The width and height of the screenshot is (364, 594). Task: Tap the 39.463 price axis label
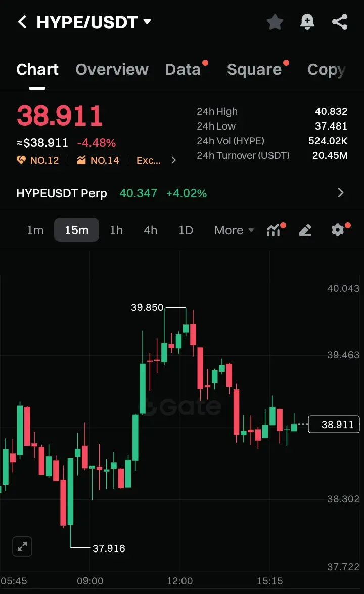pos(343,355)
